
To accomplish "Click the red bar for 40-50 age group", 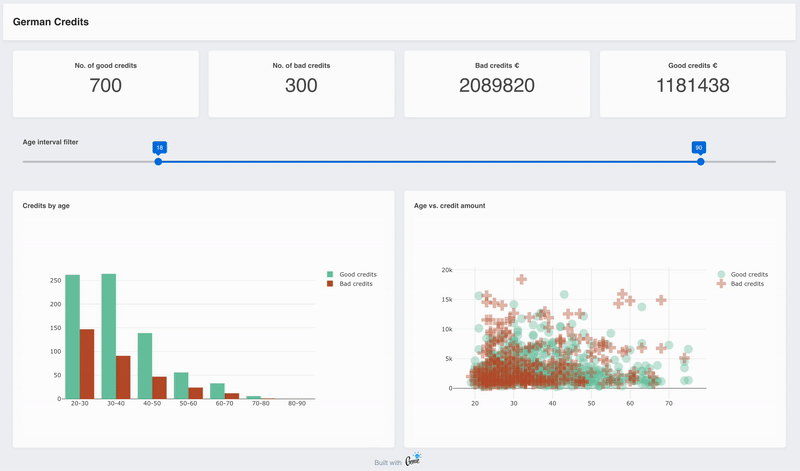I will [x=159, y=388].
